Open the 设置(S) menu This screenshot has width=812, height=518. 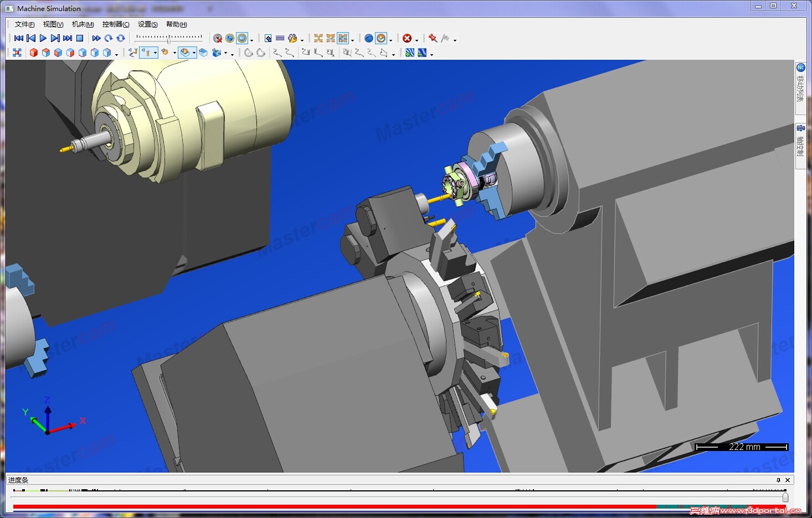(147, 24)
